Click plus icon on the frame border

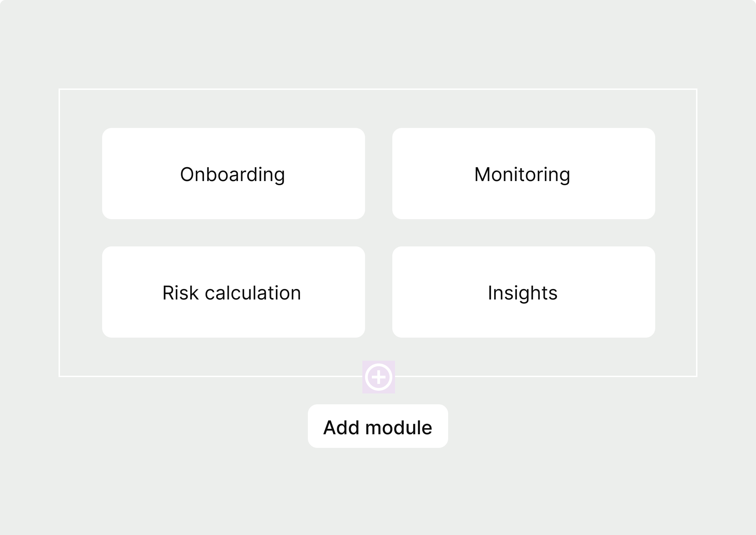point(378,377)
